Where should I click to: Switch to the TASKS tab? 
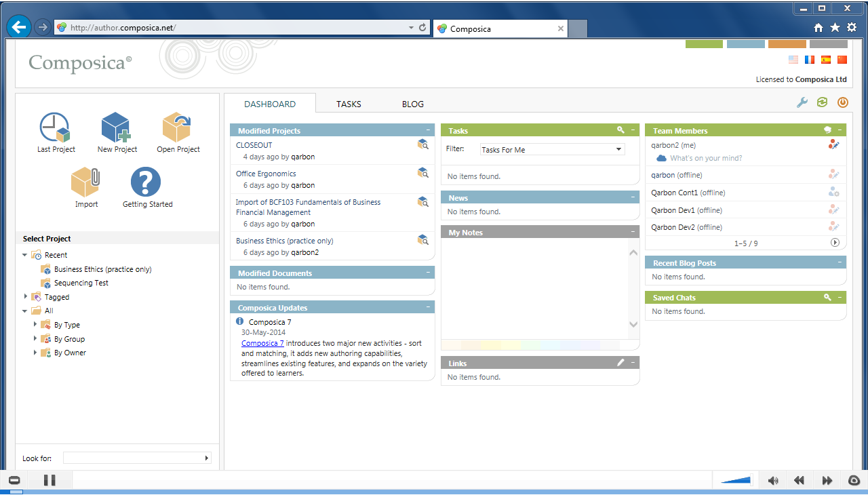(x=349, y=104)
